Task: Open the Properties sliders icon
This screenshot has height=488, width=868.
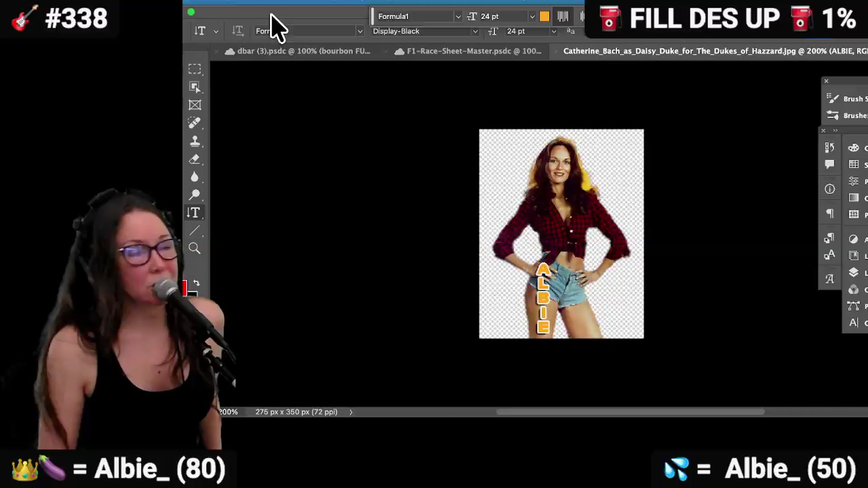Action: 854,181
